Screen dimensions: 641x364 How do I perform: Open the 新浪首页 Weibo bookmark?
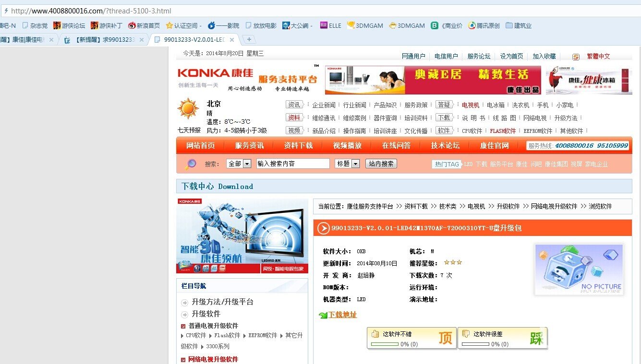point(144,25)
